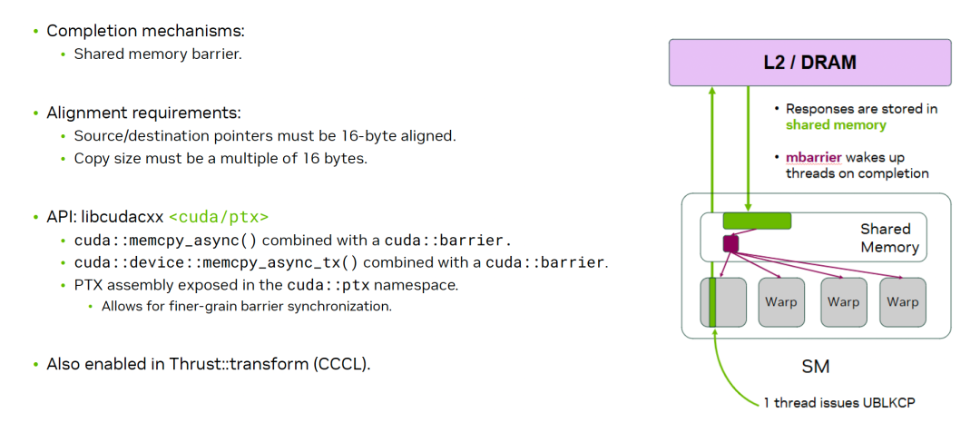Click the green shared memory text
The height and width of the screenshot is (423, 980).
(x=836, y=125)
